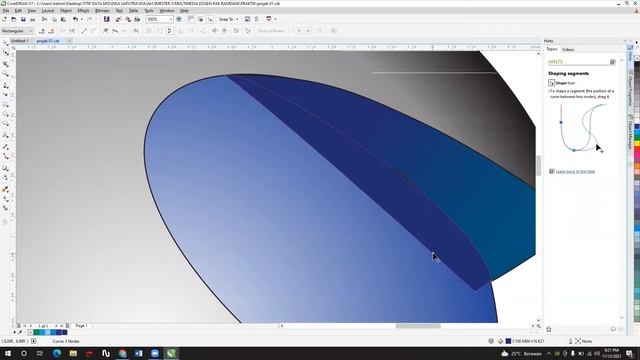
Task: Toggle the Show grid button
Action: (x=200, y=19)
